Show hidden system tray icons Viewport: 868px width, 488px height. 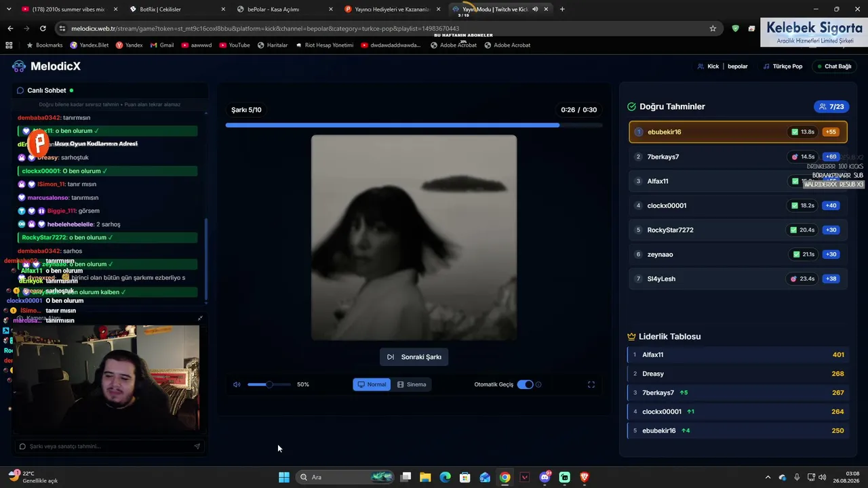click(768, 477)
